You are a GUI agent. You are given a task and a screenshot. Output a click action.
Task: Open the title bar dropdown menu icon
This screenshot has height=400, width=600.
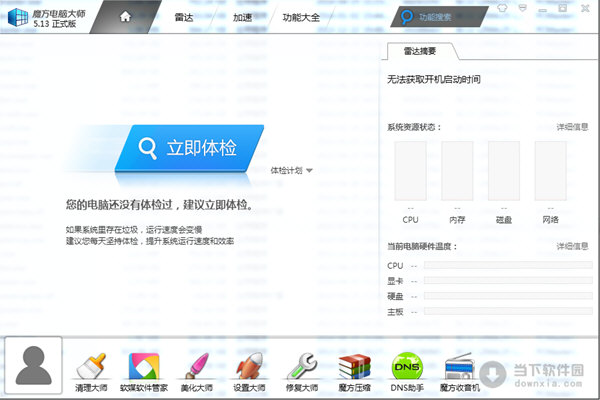523,8
